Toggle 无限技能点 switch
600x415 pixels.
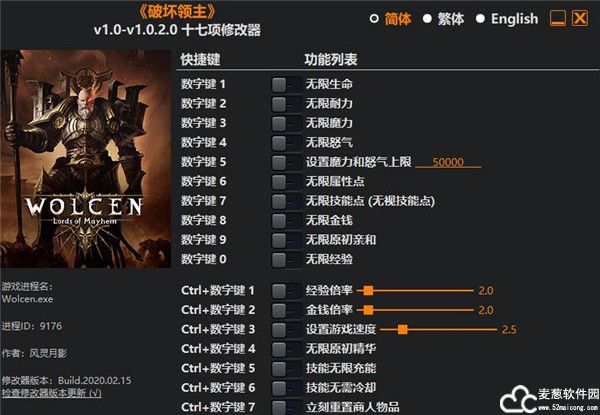click(x=286, y=201)
